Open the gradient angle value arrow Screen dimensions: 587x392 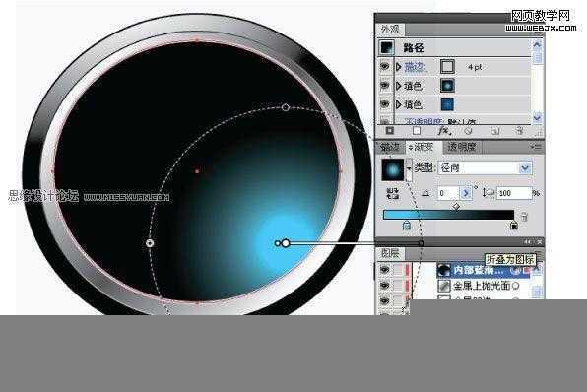(465, 193)
